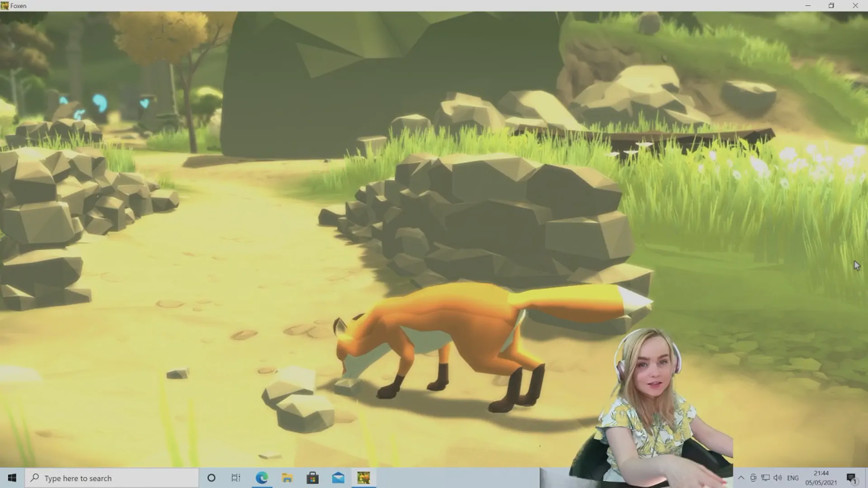Click the Meet Now tray icon
This screenshot has width=868, height=488.
pos(753,478)
